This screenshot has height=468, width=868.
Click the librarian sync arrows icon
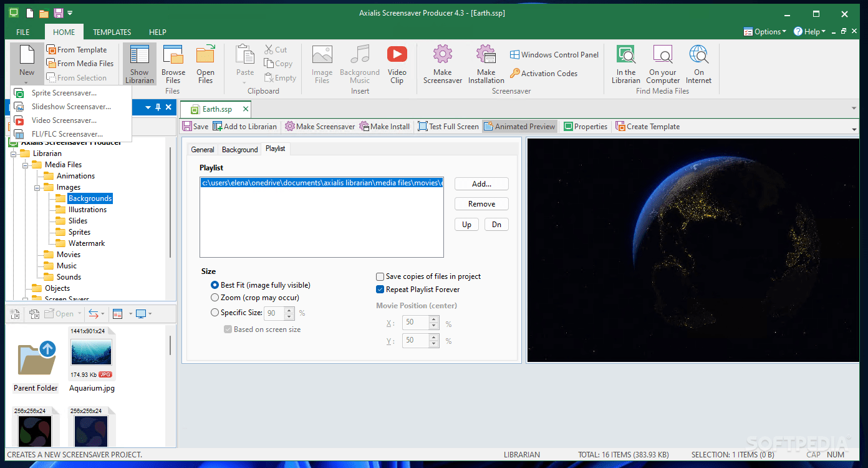click(x=93, y=314)
